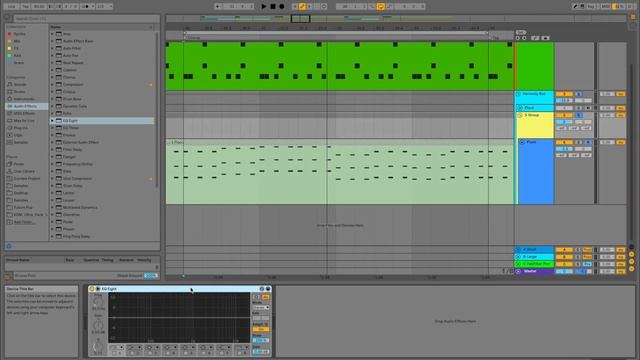
Task: Select the Gate device icon
Action: point(59,171)
